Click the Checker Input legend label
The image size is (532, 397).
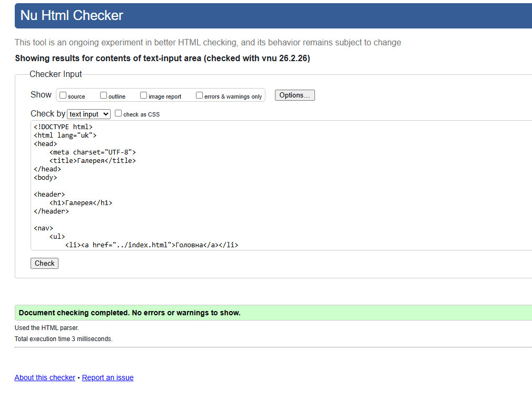56,74
